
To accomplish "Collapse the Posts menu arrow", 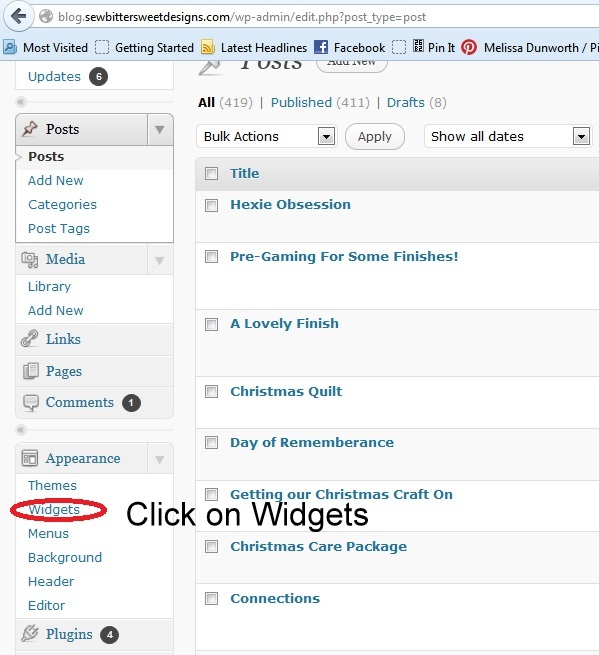I will pyautogui.click(x=160, y=129).
